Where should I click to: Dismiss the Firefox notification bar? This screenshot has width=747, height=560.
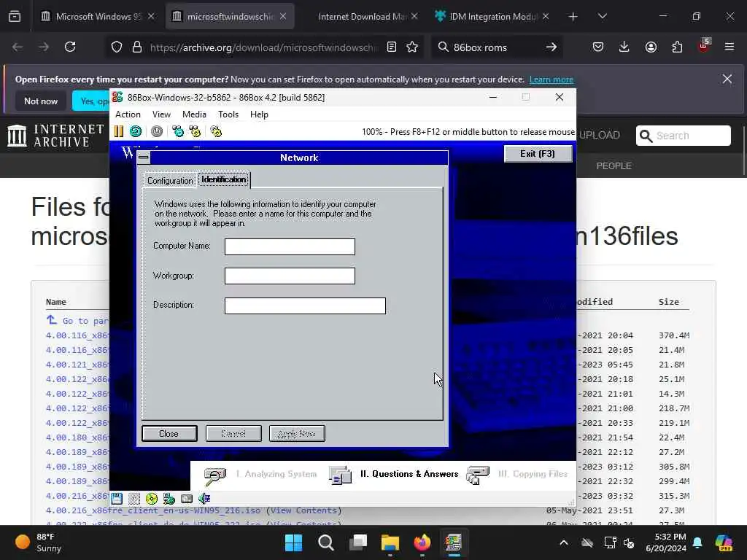click(x=727, y=79)
